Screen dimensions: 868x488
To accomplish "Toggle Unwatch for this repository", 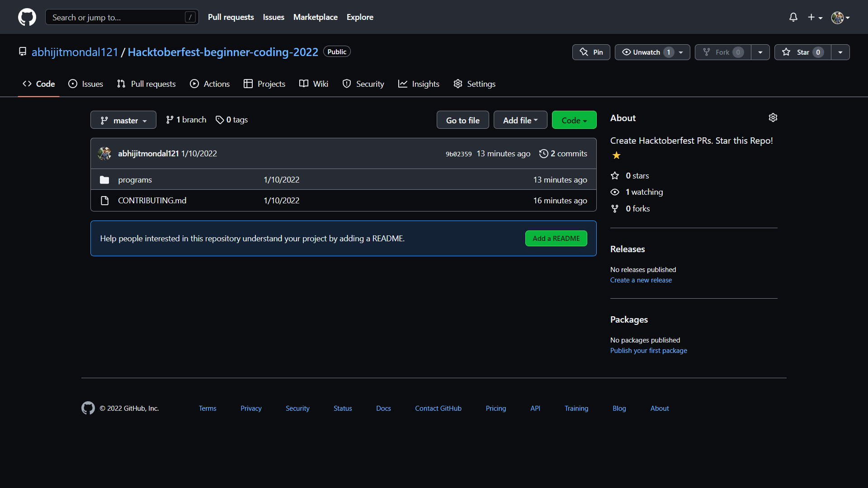I will 646,52.
